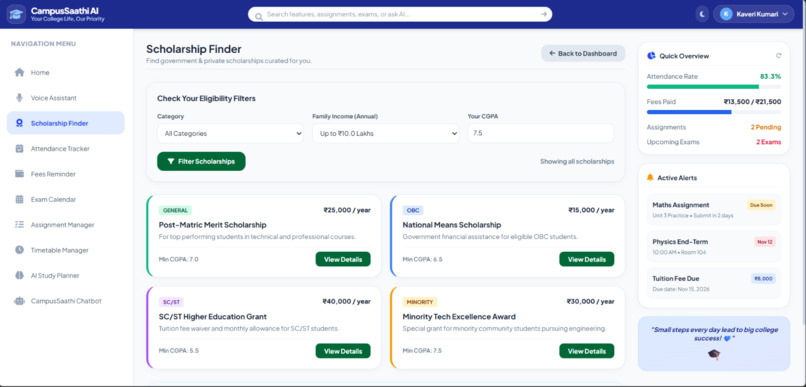Screen dimensions: 806x387
Task: Click the Your CGPA input field
Action: 541,133
